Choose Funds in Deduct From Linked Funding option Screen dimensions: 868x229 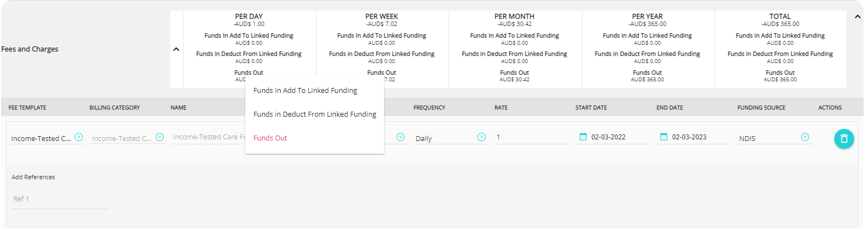tap(314, 114)
